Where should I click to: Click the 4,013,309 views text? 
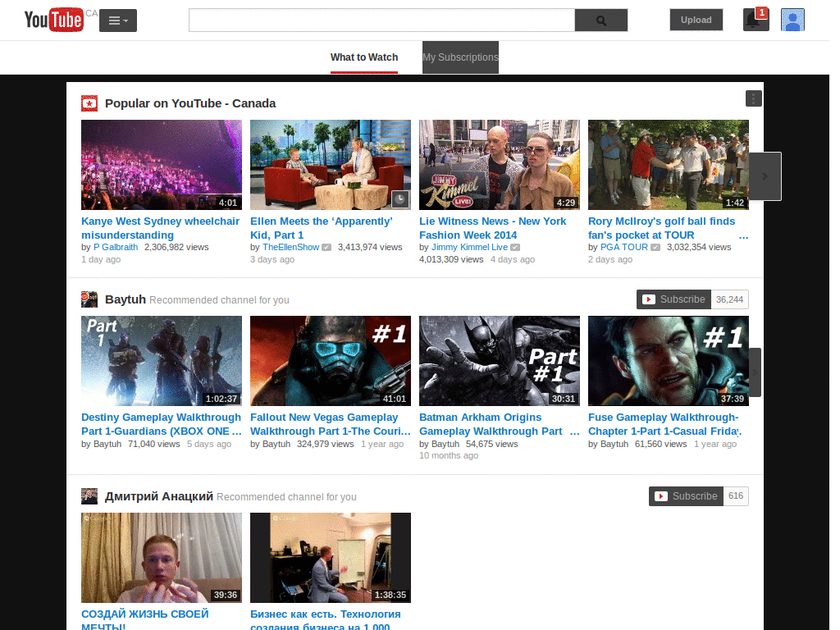coord(451,259)
